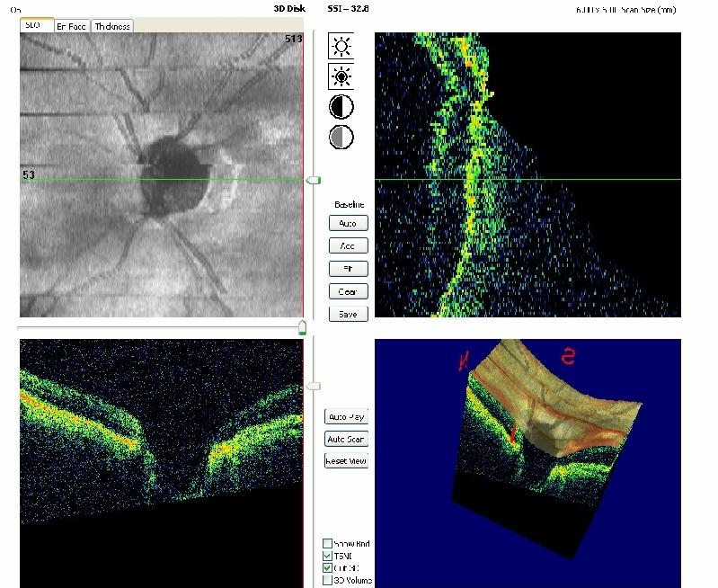Click the Auto Scan button
The width and height of the screenshot is (718, 588).
347,439
